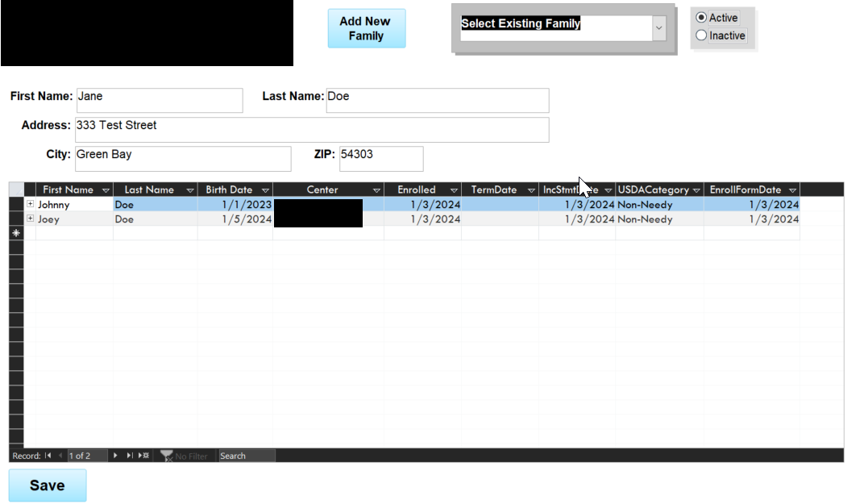Click the First Record navigation icon
This screenshot has width=868, height=504.
pos(47,456)
